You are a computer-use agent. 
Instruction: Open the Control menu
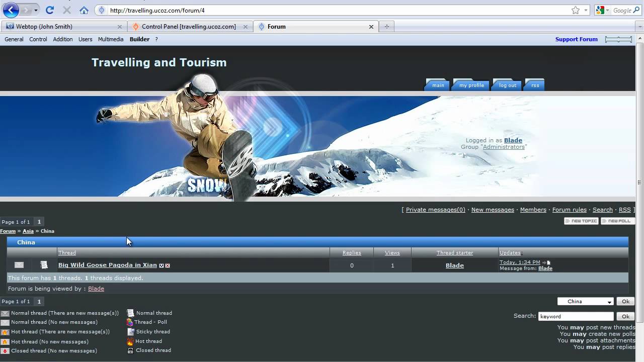(x=38, y=39)
